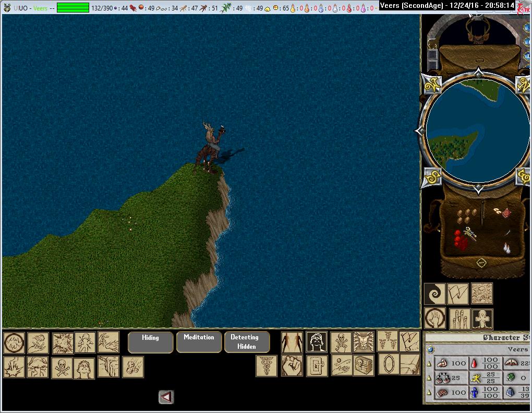Toggle the Dexterity stat lock arrow
Screen dimensions: 532x413
pos(429,378)
